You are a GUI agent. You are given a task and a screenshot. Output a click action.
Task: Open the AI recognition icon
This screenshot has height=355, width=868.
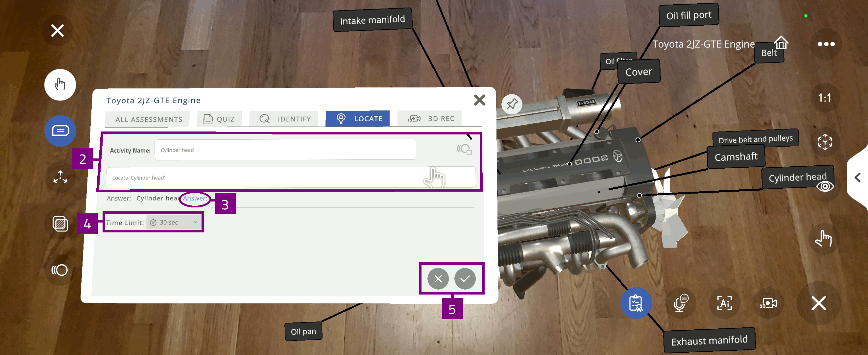[724, 303]
